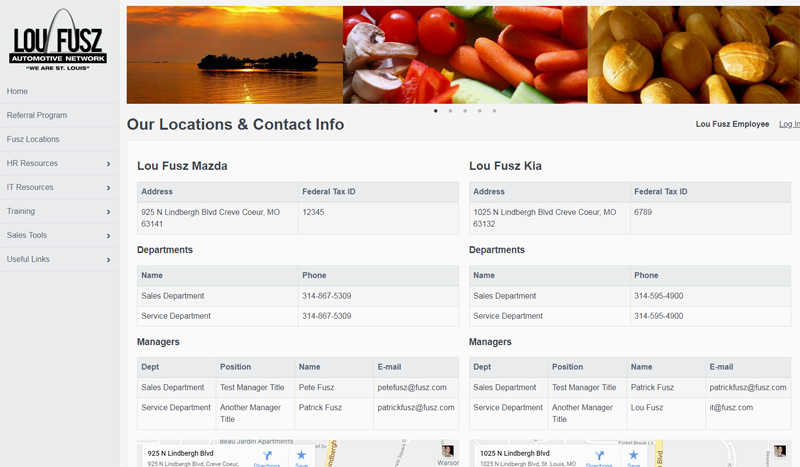Click the street view thumbnail on the Kia map

(x=780, y=451)
